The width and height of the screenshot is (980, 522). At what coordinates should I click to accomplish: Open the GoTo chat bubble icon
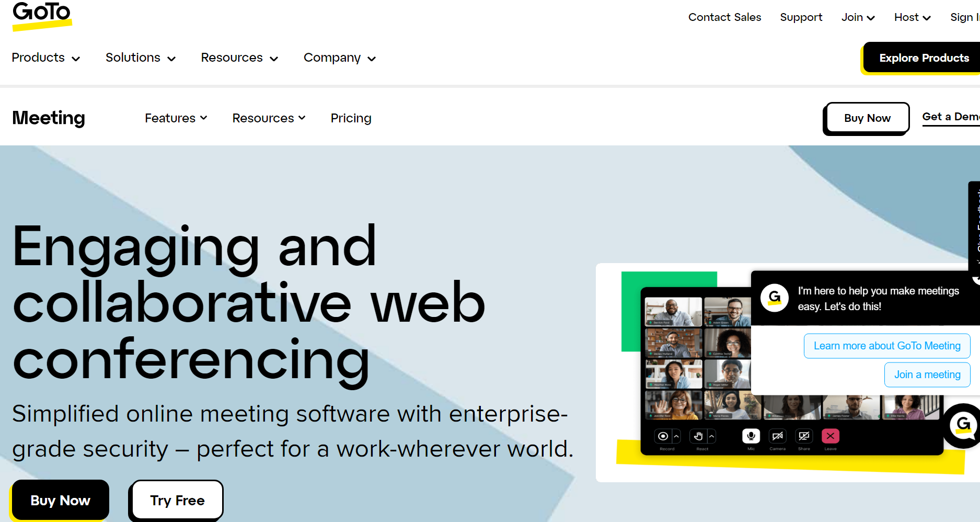coord(963,426)
